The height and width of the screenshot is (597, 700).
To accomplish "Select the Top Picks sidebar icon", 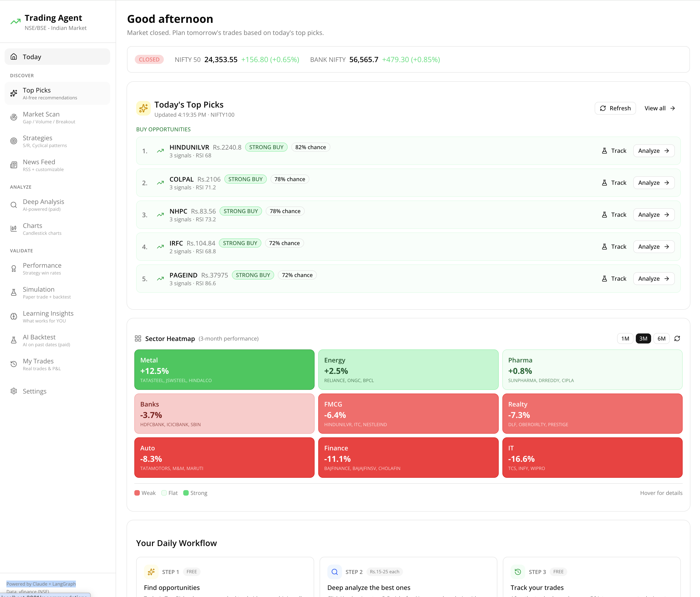I will click(x=13, y=93).
